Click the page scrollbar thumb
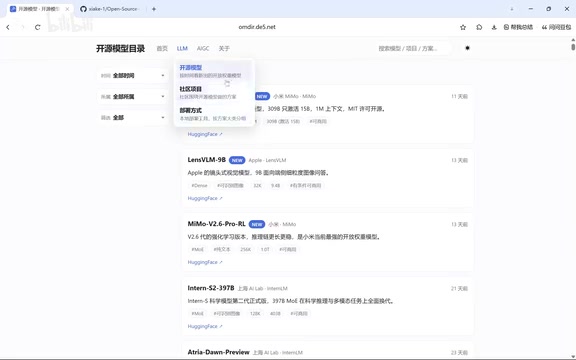This screenshot has width=576, height=360. coord(573,47)
